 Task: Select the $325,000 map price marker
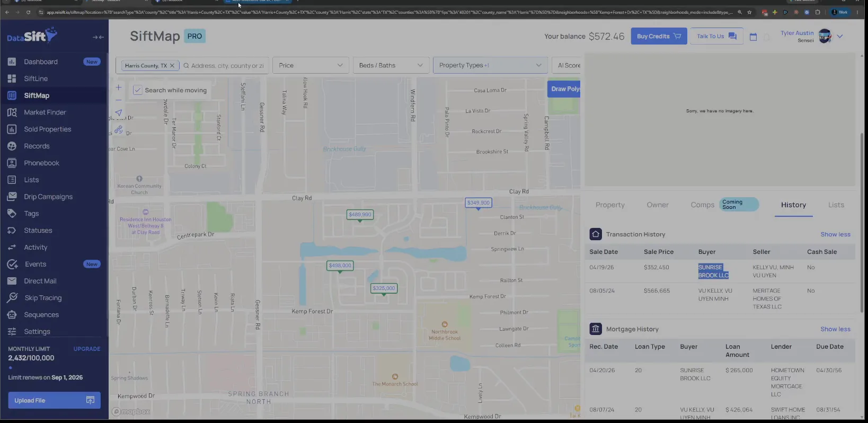click(x=384, y=288)
